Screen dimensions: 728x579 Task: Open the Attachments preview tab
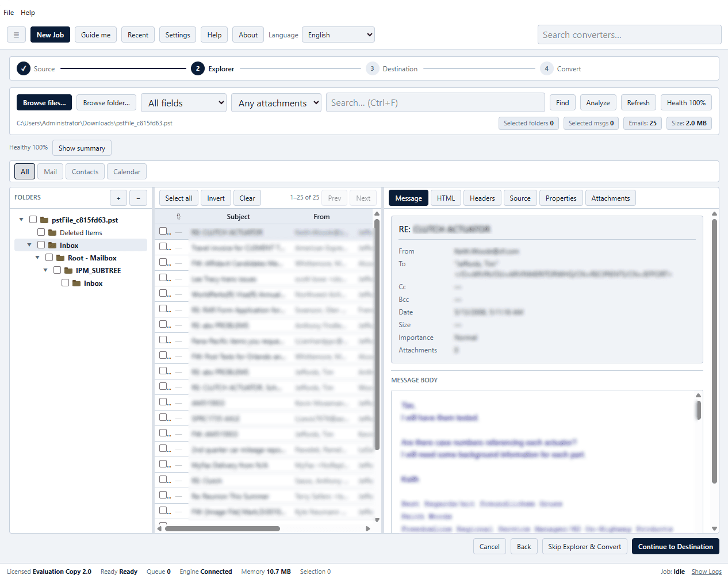click(611, 198)
